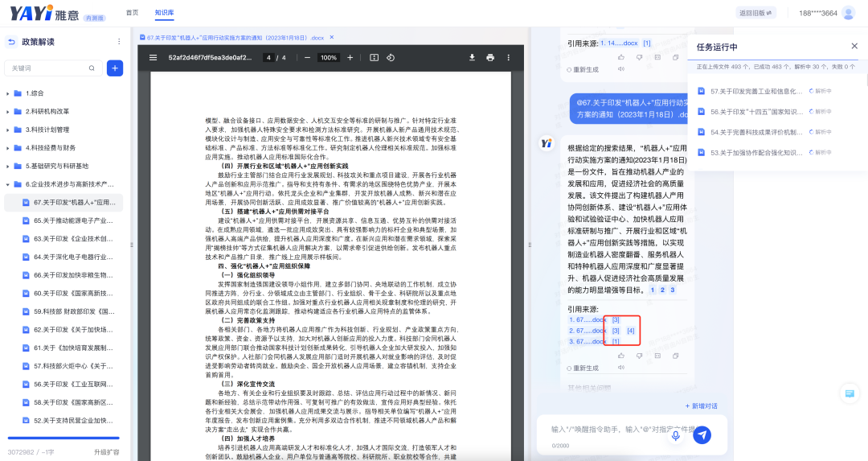
Task: Download the PDF file
Action: click(473, 58)
